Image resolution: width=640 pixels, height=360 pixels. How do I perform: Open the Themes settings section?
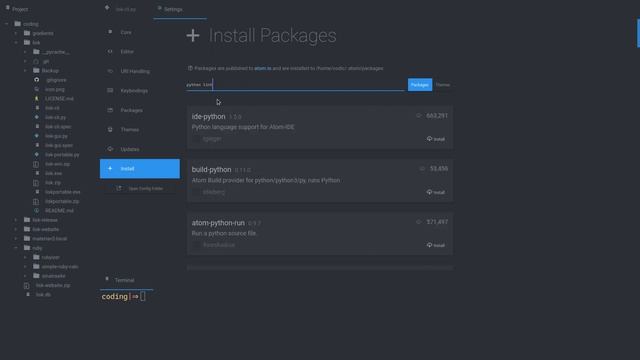140,130
